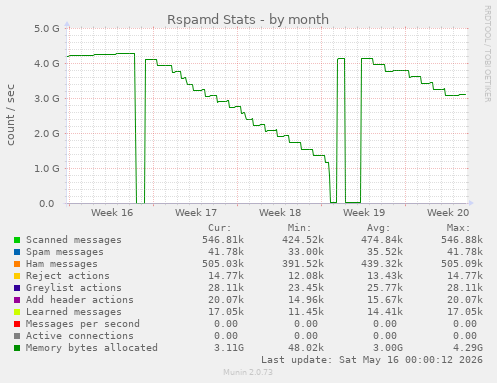Click the 'Avg:' column header

click(x=379, y=228)
